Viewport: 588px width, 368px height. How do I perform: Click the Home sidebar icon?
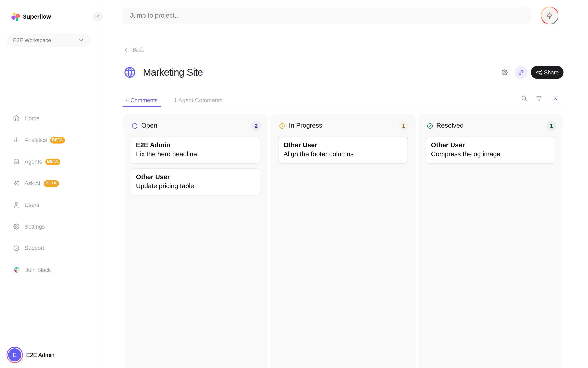click(16, 118)
